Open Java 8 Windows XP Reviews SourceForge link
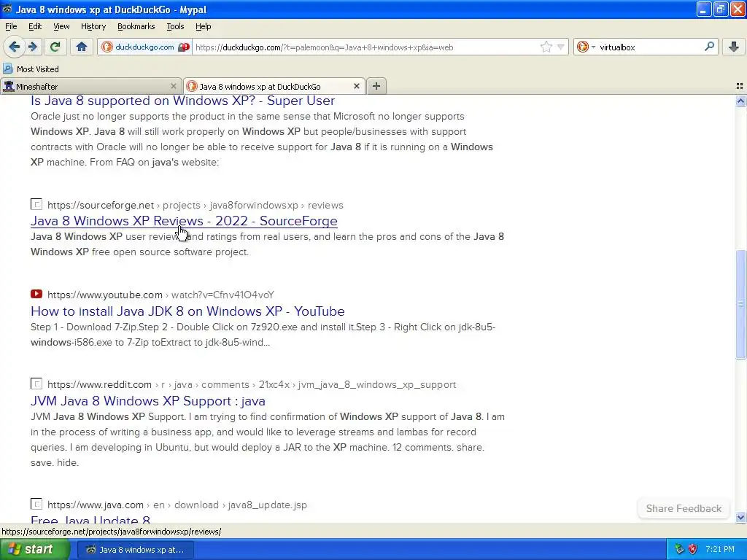The image size is (747, 560). pos(184,221)
